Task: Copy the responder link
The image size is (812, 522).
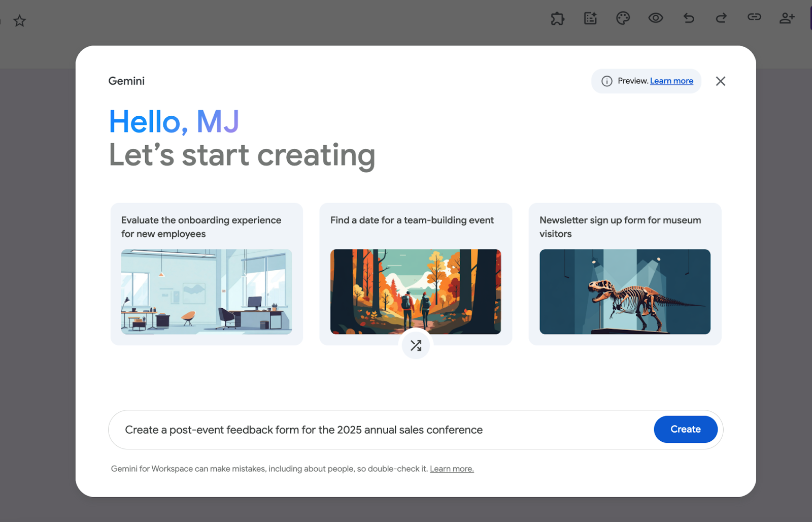Action: (755, 18)
